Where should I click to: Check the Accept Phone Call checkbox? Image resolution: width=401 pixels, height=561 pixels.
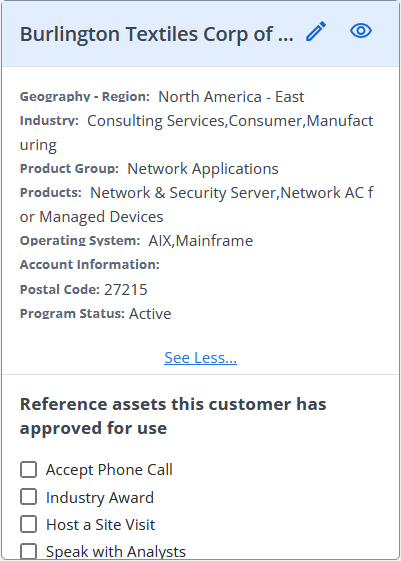[x=29, y=469]
